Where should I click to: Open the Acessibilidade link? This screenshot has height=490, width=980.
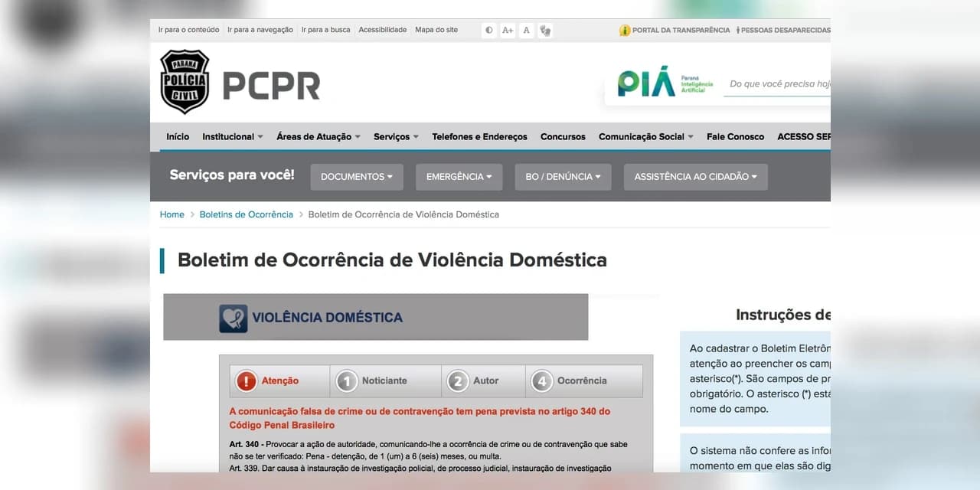point(383,30)
